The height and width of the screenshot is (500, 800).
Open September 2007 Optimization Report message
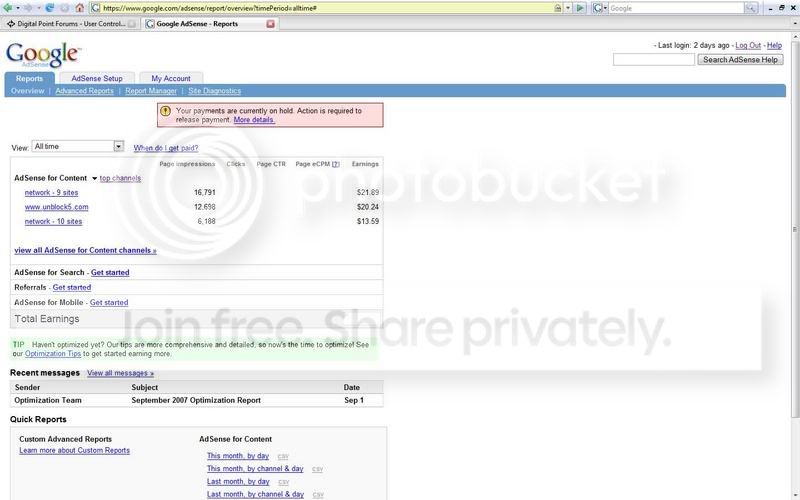[x=196, y=401]
